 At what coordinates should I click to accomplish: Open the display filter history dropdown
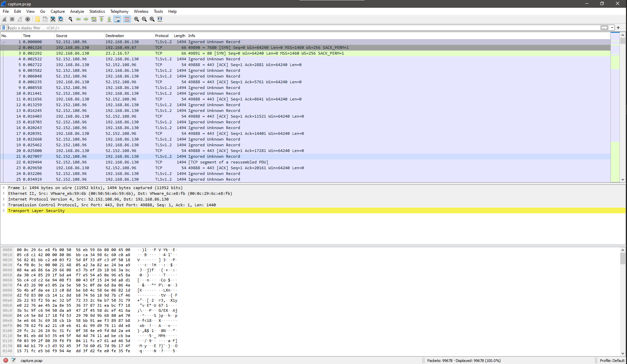[612, 28]
